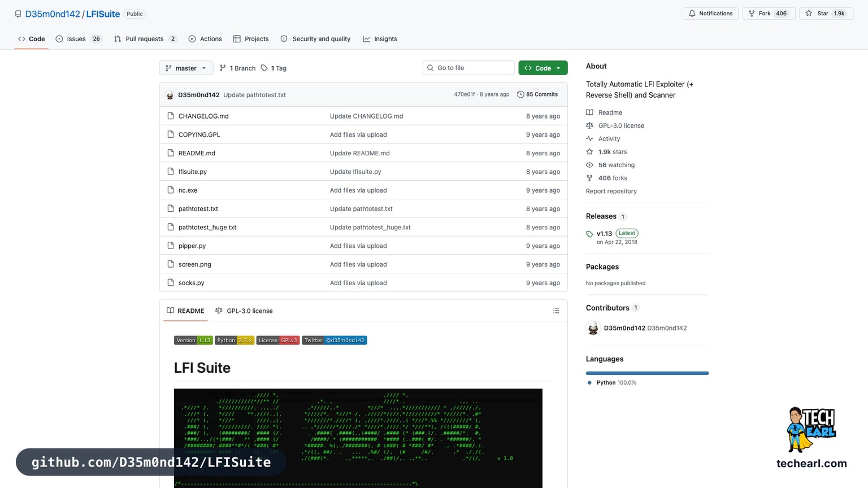Open screen.png file
The width and height of the screenshot is (868, 488).
pyautogui.click(x=195, y=264)
